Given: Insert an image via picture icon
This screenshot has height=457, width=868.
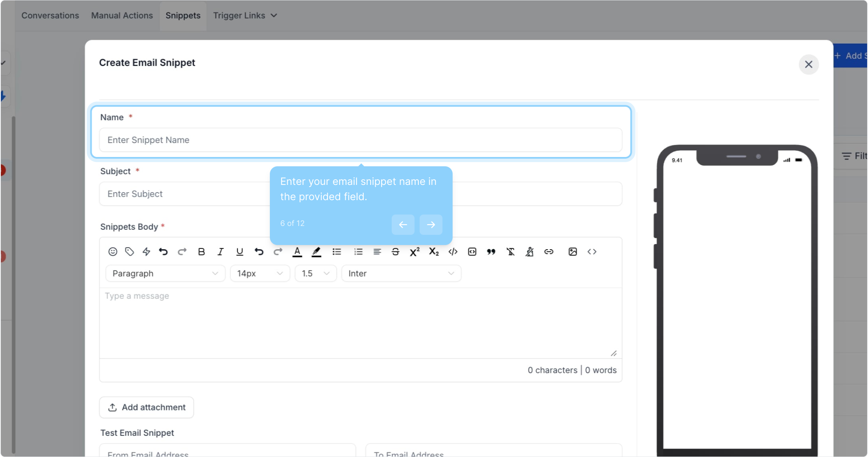Looking at the screenshot, I should coord(572,252).
